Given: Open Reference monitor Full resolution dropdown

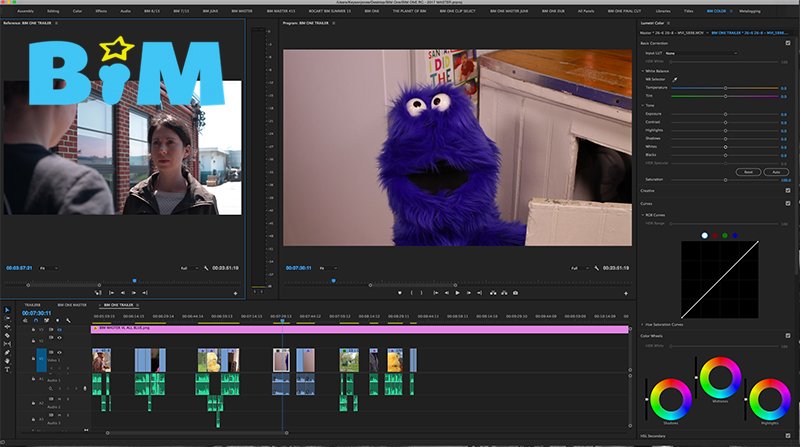Looking at the screenshot, I should pyautogui.click(x=190, y=268).
